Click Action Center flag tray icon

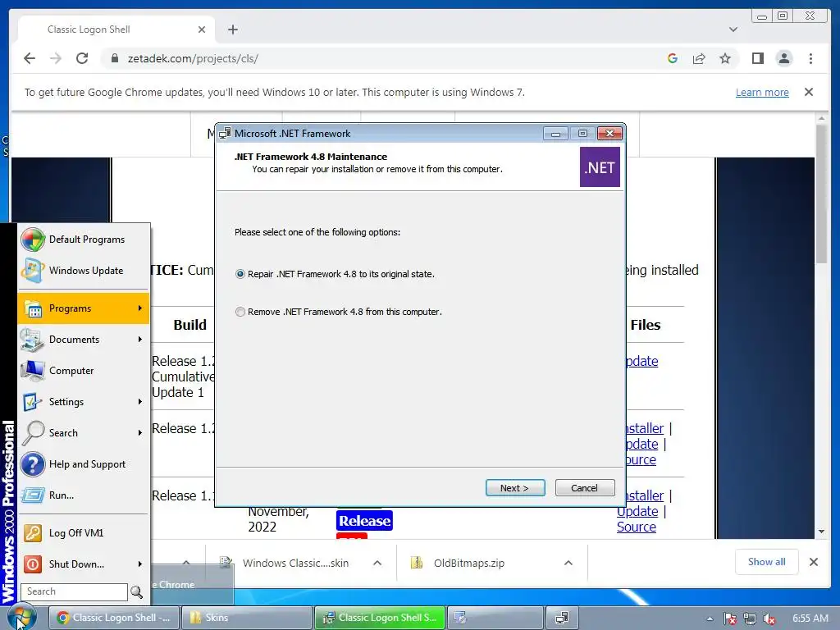click(x=729, y=619)
